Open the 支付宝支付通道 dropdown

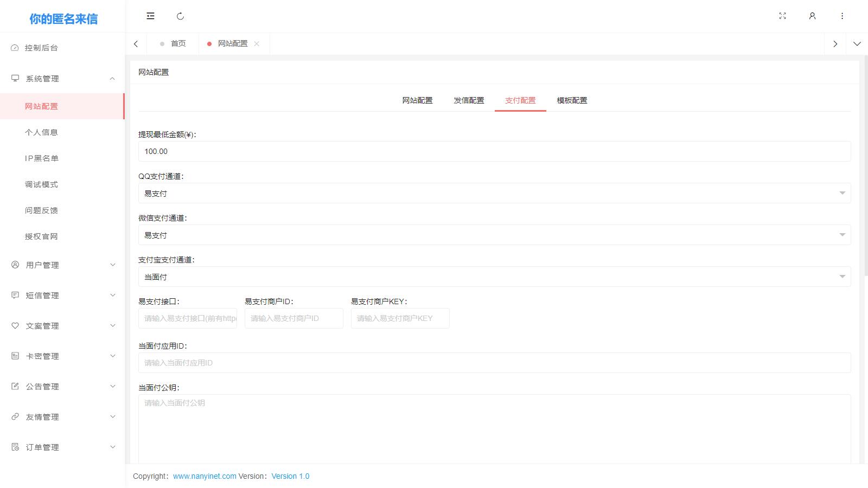[x=494, y=277]
